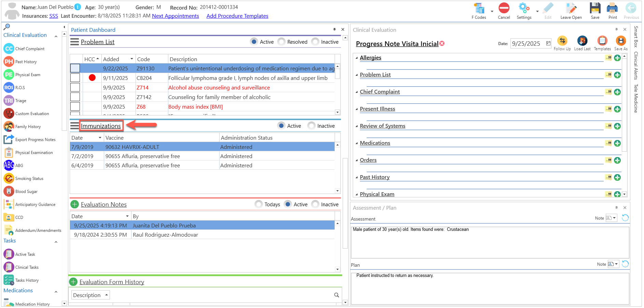Add entry to Allergies with green plus

(x=617, y=58)
